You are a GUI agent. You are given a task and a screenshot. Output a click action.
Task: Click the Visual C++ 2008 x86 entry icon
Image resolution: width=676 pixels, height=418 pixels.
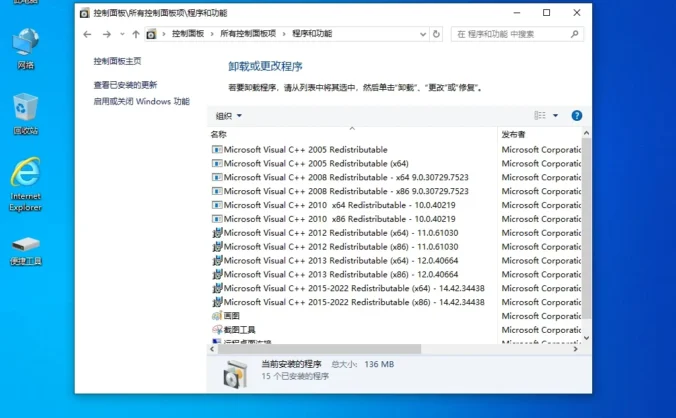pyautogui.click(x=217, y=191)
